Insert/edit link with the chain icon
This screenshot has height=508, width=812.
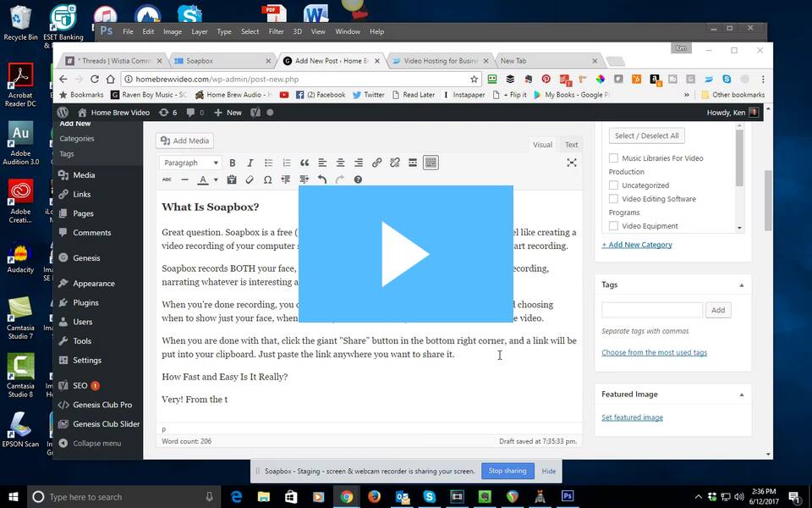[376, 163]
